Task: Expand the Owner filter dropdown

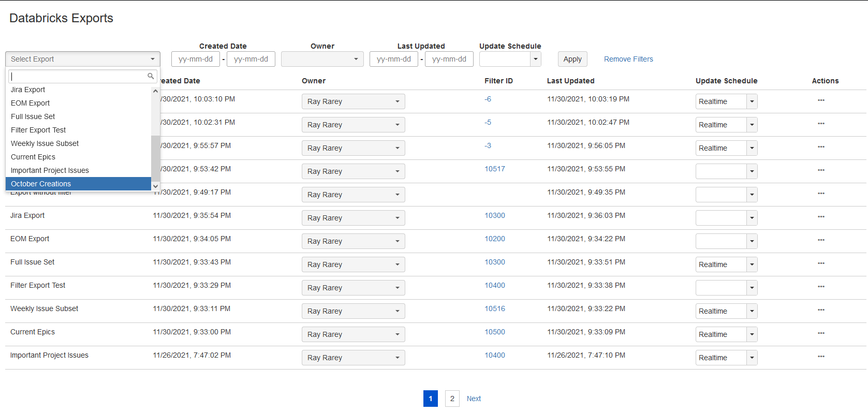Action: click(322, 59)
